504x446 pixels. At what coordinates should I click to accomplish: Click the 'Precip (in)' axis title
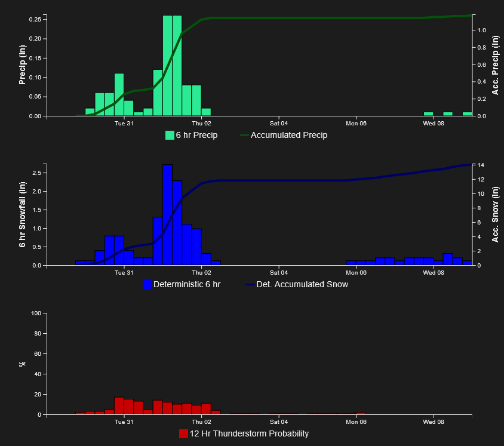point(22,65)
